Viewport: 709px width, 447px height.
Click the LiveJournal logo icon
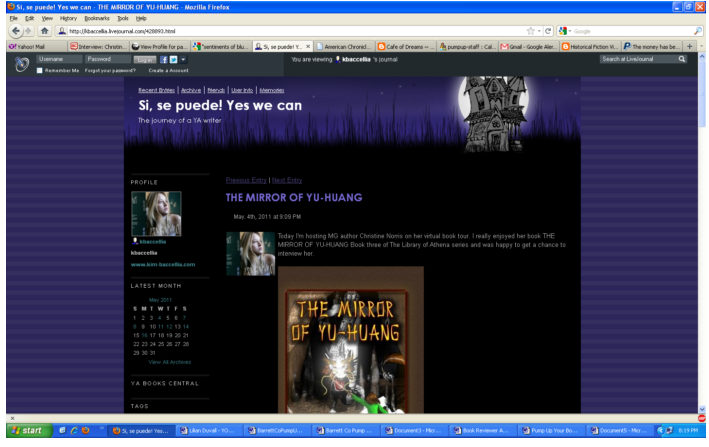click(21, 64)
